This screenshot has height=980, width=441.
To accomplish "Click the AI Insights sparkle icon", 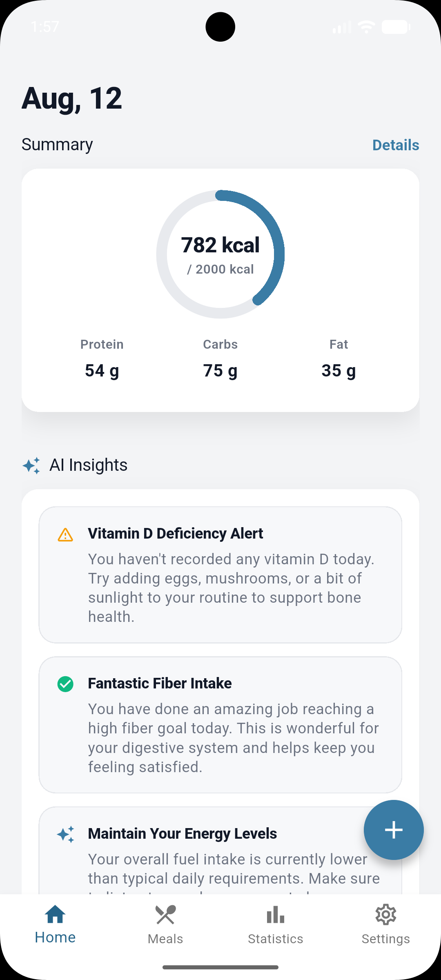I will 31,465.
